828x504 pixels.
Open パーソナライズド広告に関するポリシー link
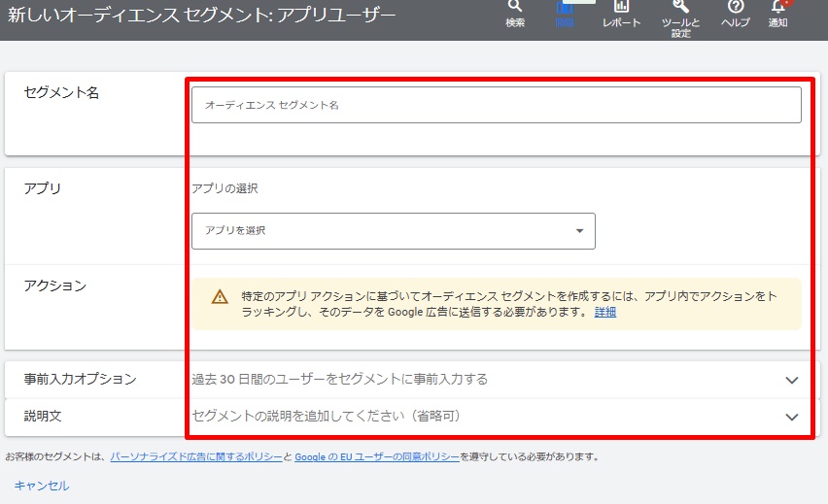pos(195,456)
